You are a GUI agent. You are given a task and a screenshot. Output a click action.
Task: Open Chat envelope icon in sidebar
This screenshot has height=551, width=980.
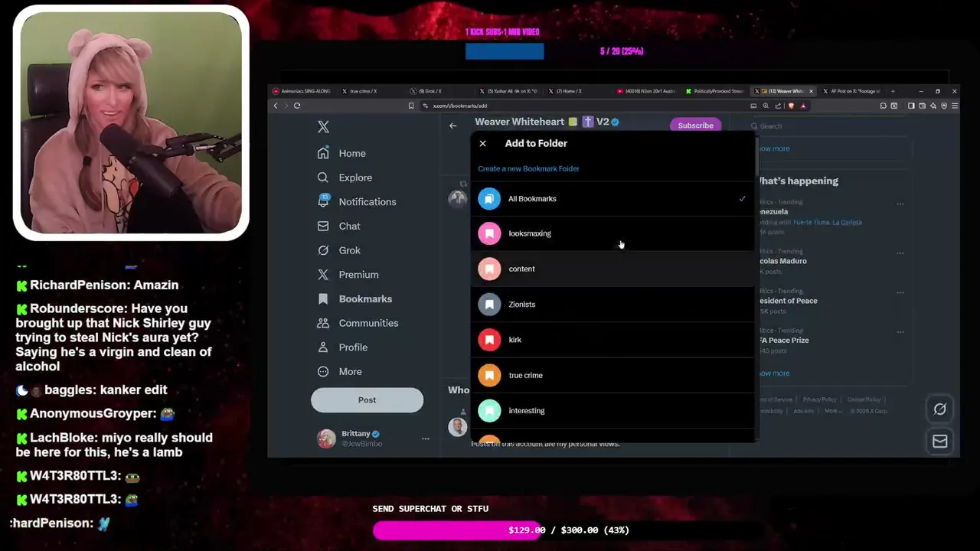[323, 226]
